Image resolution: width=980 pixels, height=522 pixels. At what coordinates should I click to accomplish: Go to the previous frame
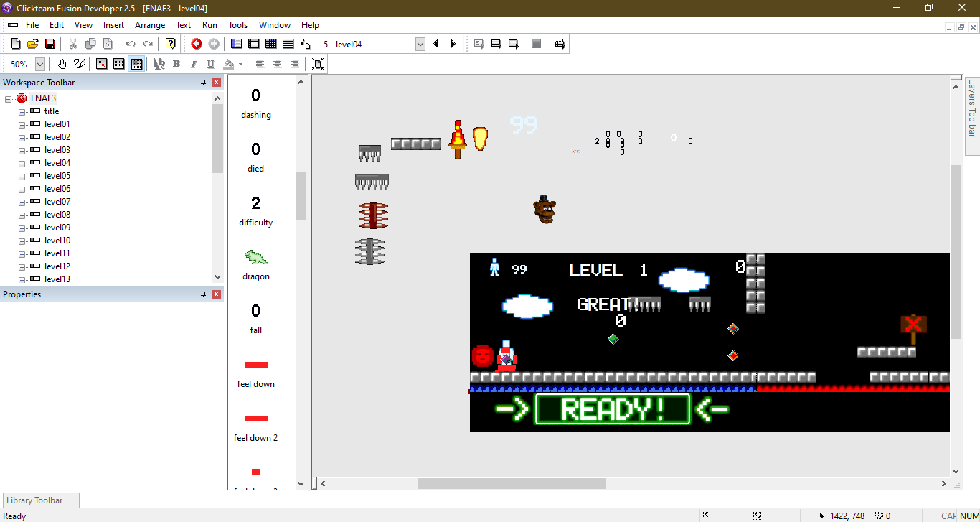[x=436, y=44]
